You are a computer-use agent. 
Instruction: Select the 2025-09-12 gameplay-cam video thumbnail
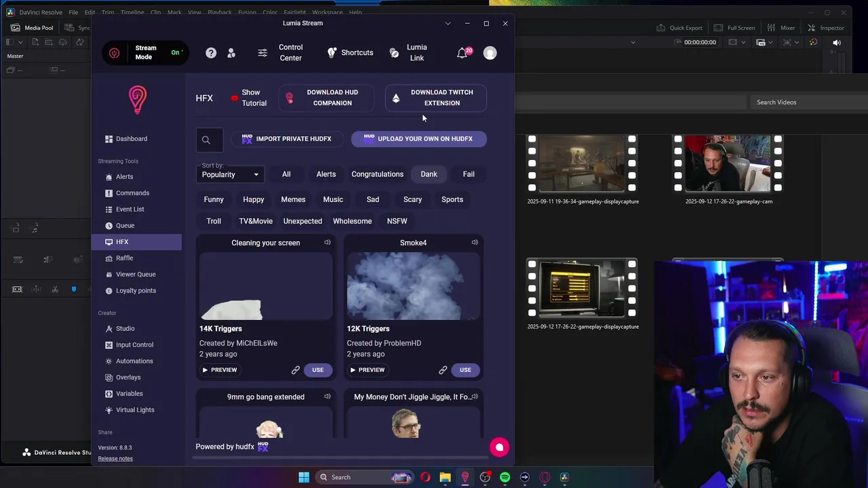coord(728,163)
